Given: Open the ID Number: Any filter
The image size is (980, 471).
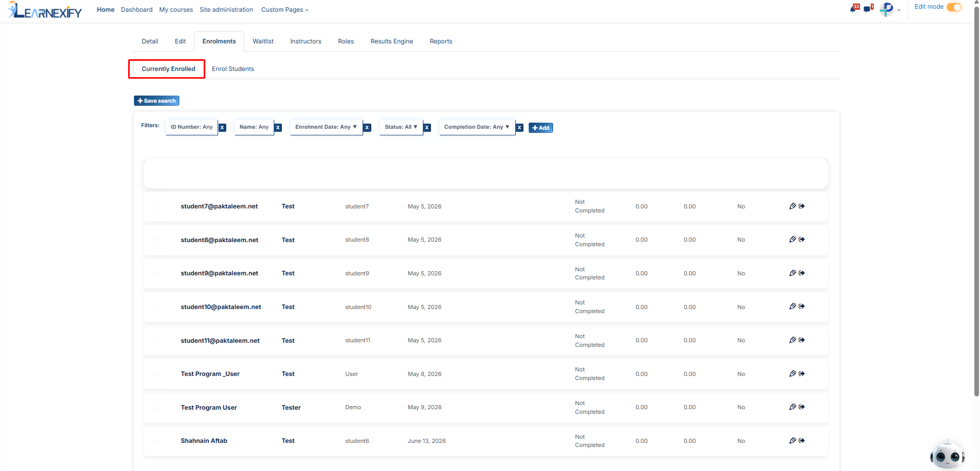Looking at the screenshot, I should (x=192, y=127).
